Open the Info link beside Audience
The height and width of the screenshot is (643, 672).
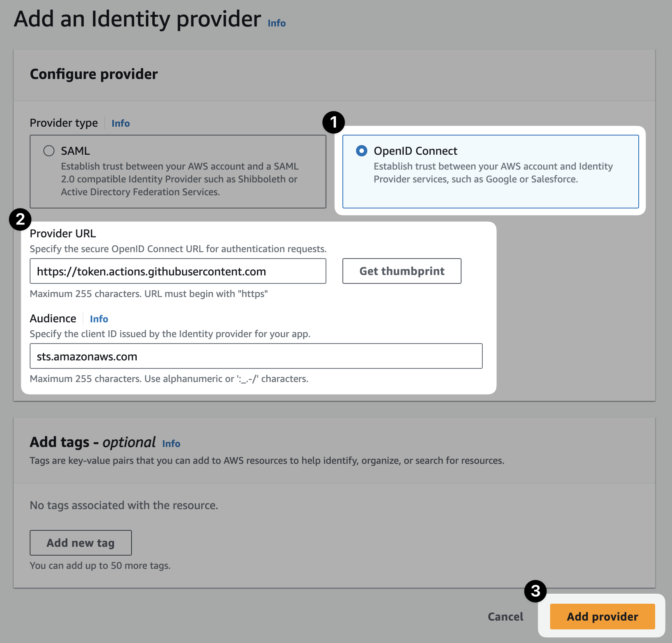click(99, 319)
